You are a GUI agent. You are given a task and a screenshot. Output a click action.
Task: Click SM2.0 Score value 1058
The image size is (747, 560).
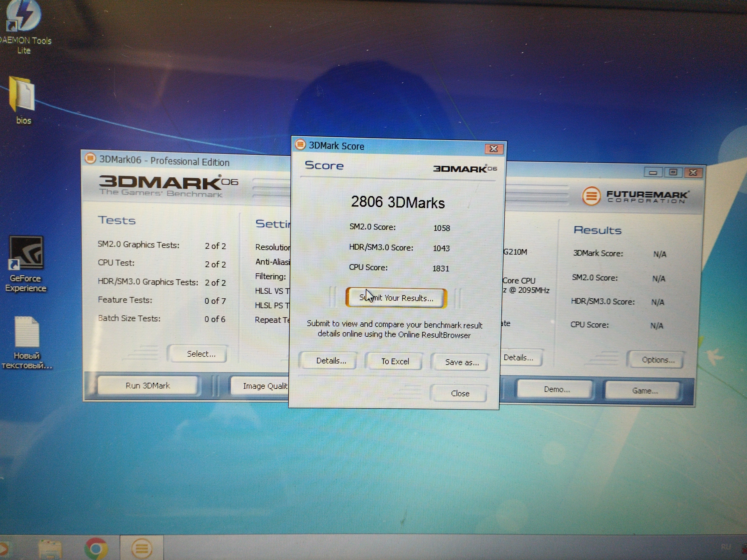442,228
